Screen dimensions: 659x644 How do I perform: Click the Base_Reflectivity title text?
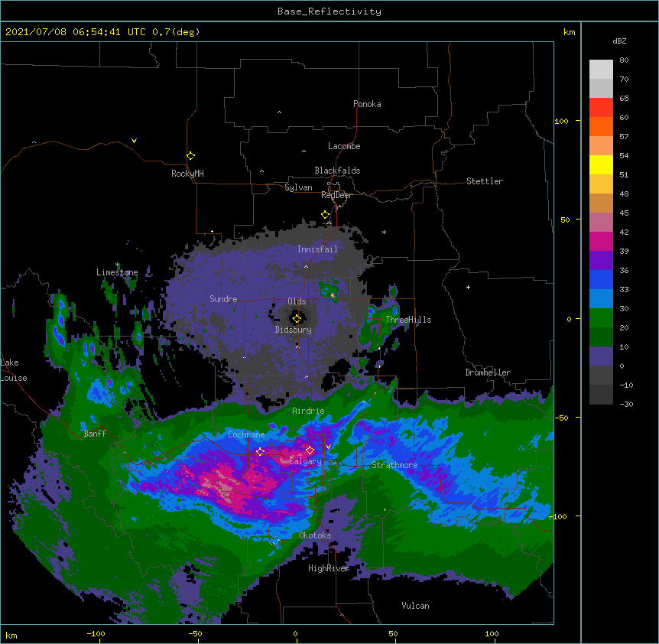329,11
